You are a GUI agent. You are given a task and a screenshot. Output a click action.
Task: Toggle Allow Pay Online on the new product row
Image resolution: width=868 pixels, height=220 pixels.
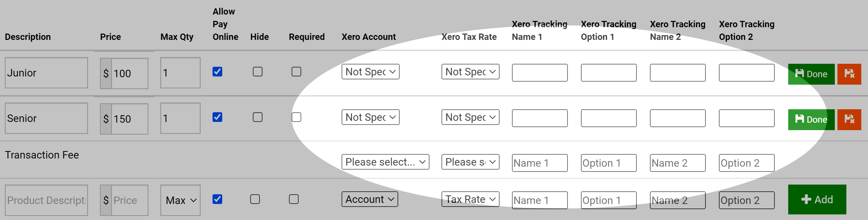(217, 199)
